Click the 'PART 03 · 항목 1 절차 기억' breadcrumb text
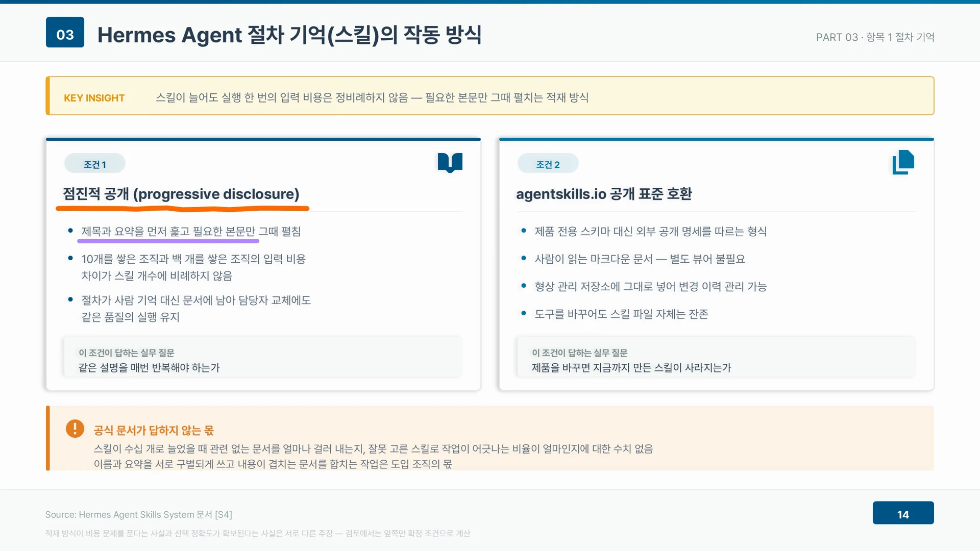Viewport: 980px width, 551px height. click(x=875, y=37)
